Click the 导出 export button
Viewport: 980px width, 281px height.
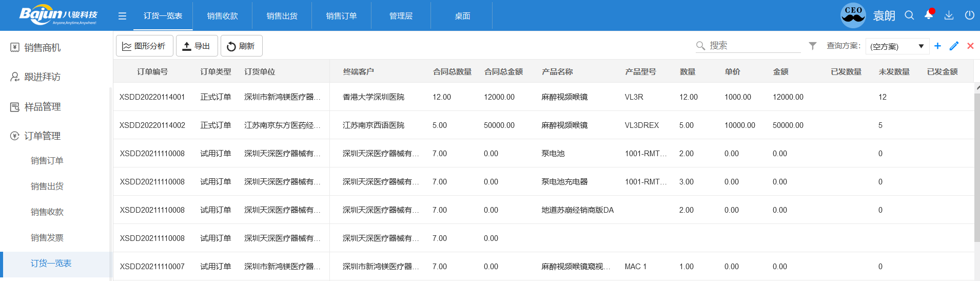(x=197, y=46)
